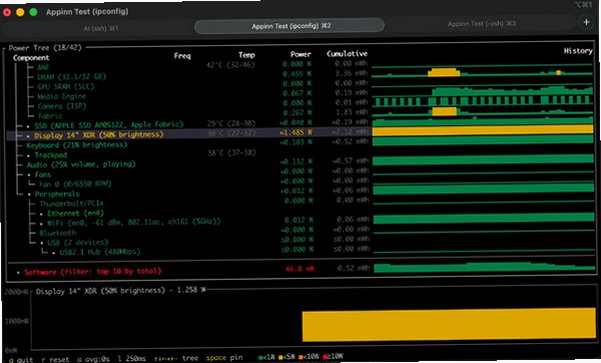Viewport: 601px width, 363px height.
Task: Click the 2000mW axis label on chart
Action: click(x=16, y=292)
